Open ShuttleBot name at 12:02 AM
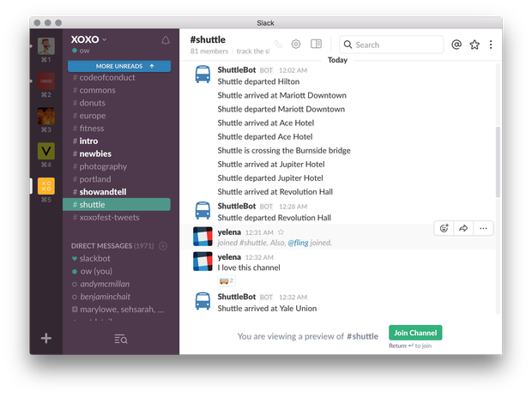 coord(237,70)
